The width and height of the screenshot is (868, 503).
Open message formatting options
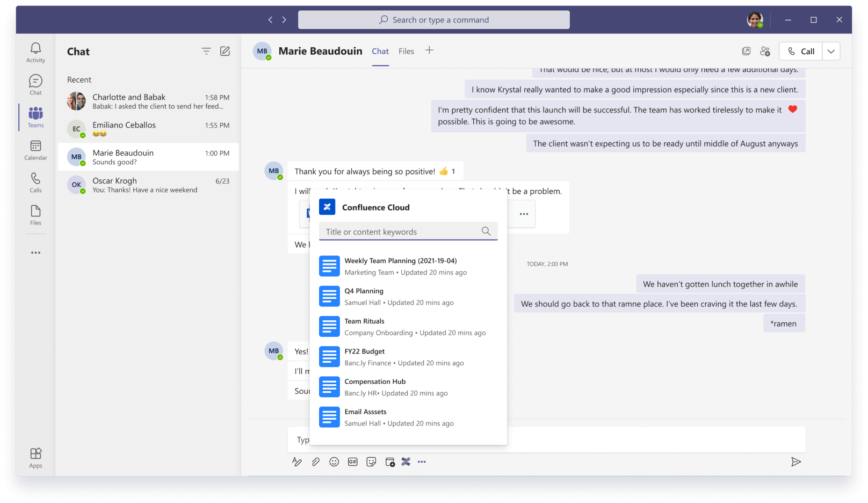(x=298, y=462)
